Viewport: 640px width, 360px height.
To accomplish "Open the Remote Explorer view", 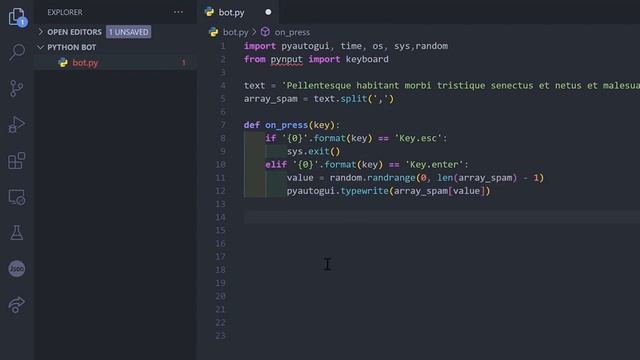I will [x=17, y=197].
